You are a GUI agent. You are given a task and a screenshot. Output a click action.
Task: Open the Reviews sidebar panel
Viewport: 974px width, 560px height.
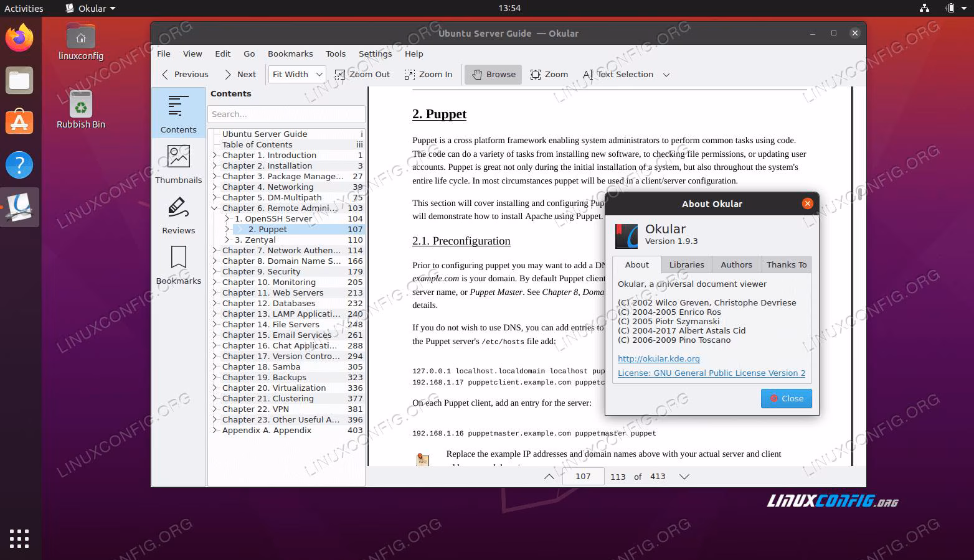(179, 215)
